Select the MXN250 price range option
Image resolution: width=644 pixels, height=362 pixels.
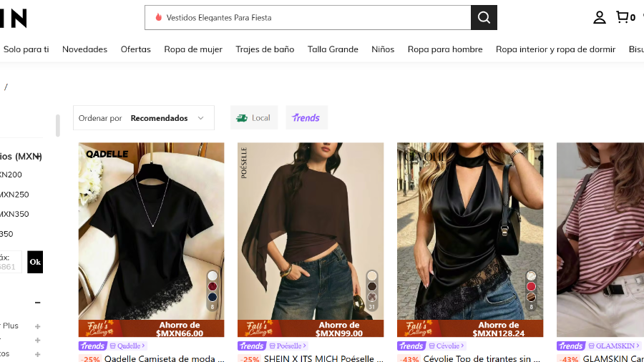[14, 195]
